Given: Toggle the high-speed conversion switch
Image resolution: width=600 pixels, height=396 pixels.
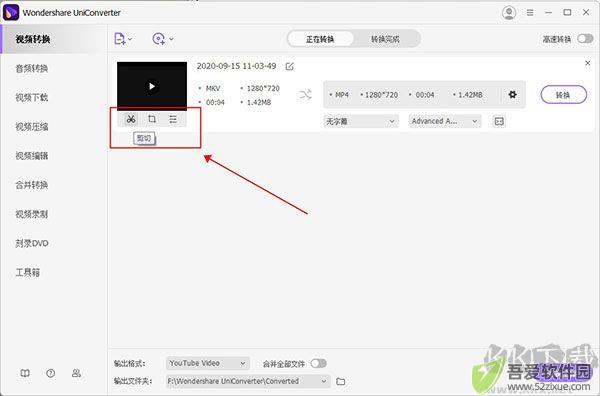Looking at the screenshot, I should (585, 39).
